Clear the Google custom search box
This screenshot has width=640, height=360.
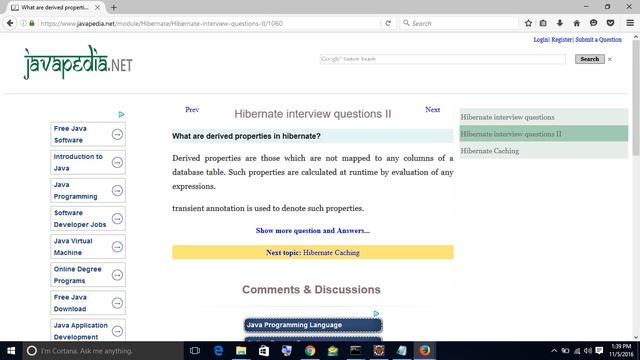pos(610,59)
